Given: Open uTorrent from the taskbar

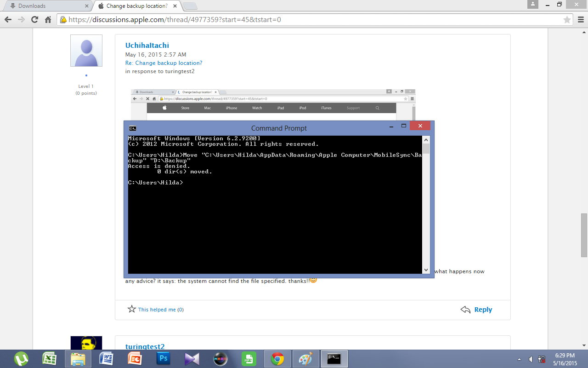Looking at the screenshot, I should pos(21,359).
